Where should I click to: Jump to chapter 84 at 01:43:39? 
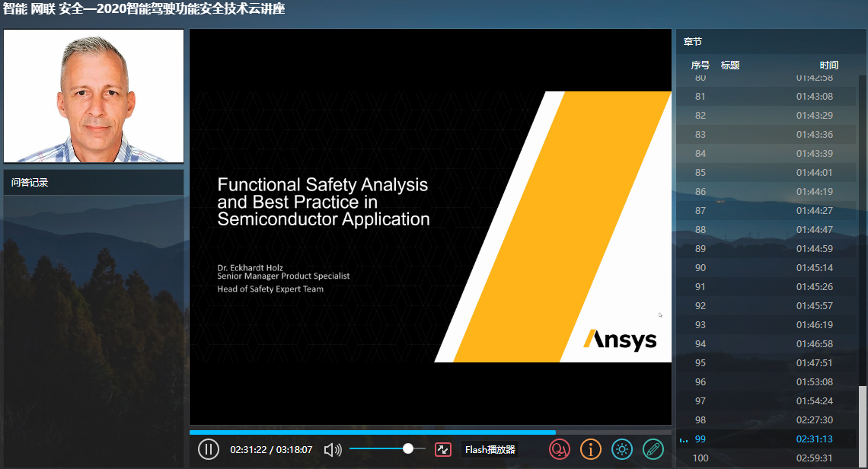tap(767, 153)
